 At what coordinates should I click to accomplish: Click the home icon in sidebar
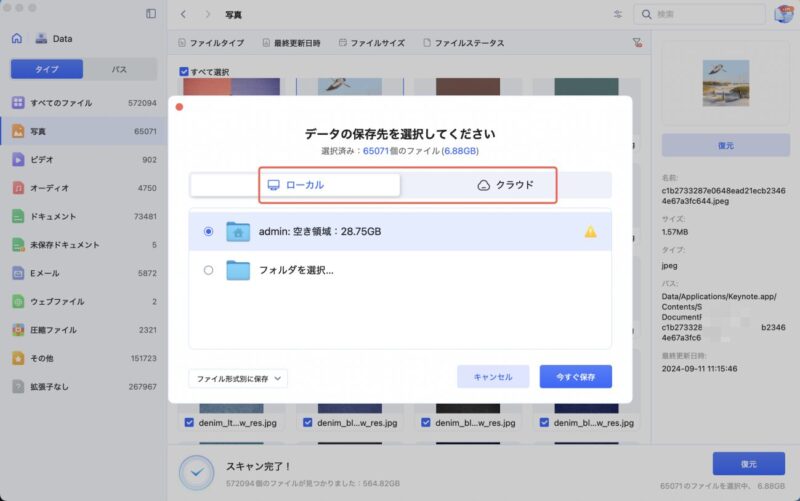(16, 39)
